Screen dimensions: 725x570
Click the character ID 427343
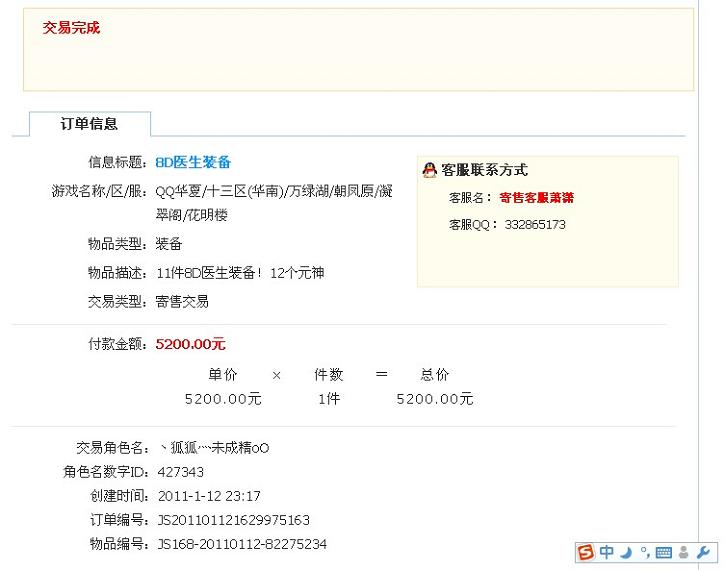click(180, 472)
